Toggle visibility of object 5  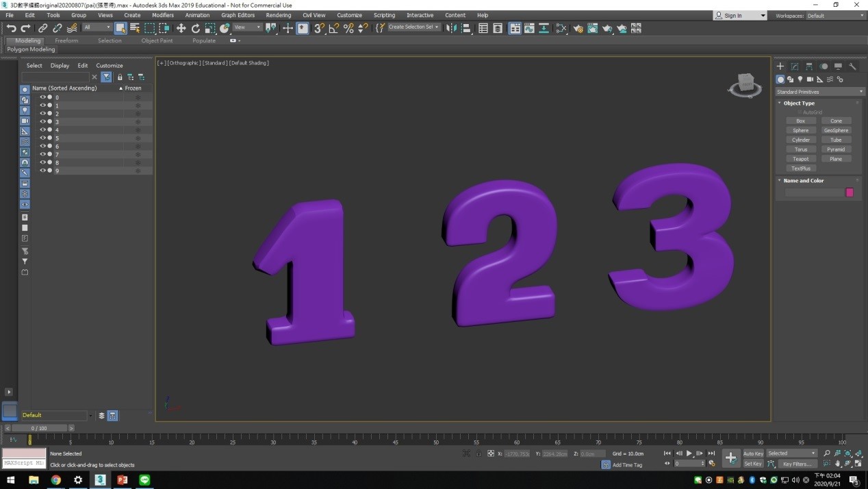pyautogui.click(x=42, y=138)
